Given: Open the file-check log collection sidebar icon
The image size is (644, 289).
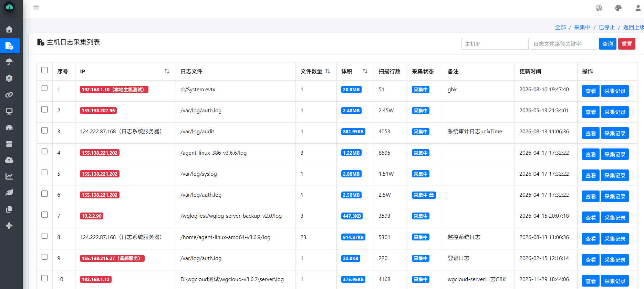Looking at the screenshot, I should tap(9, 46).
